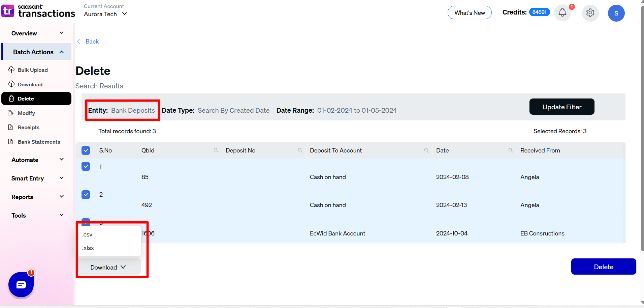Open the chat support bubble
This screenshot has width=644, height=308.
(x=21, y=284)
